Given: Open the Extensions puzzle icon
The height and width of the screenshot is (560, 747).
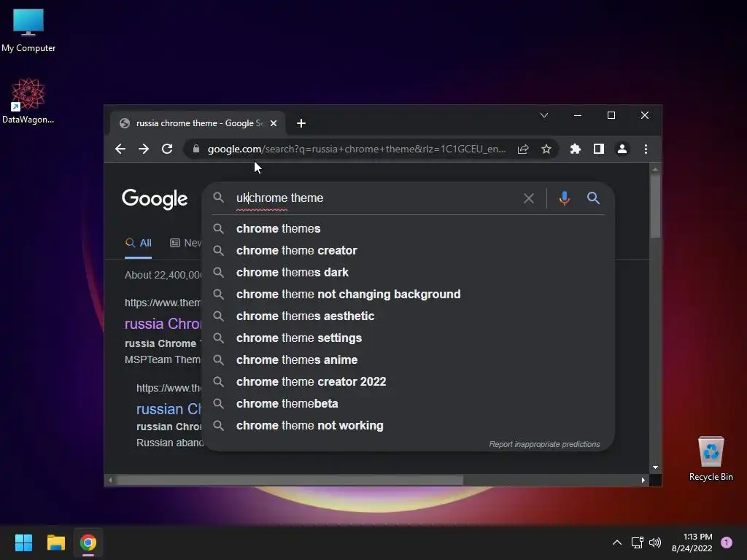Looking at the screenshot, I should 576,149.
